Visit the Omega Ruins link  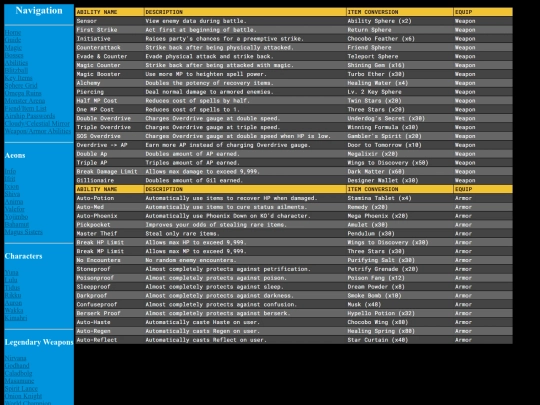coord(23,93)
